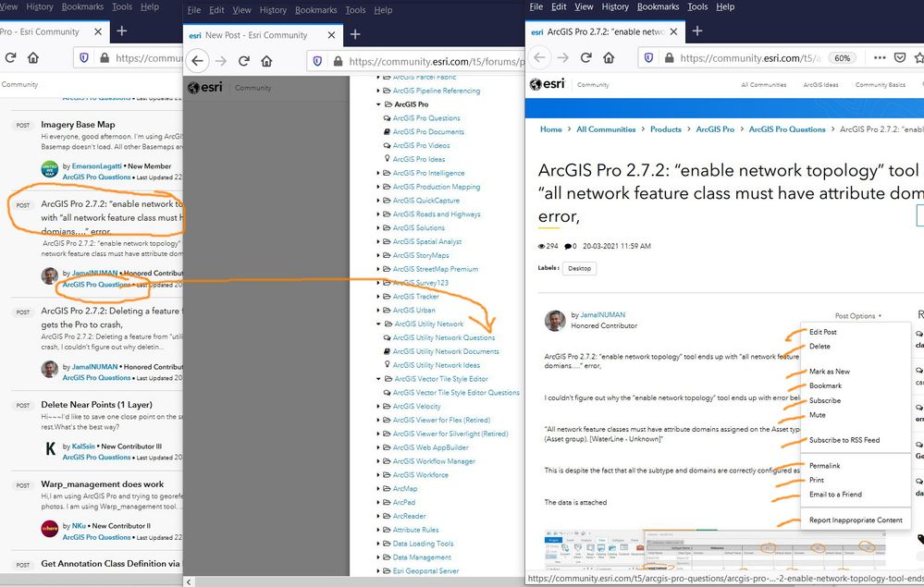Click scroll-left arrow in New Post window scrollbar
924x587 pixels.
click(x=189, y=581)
